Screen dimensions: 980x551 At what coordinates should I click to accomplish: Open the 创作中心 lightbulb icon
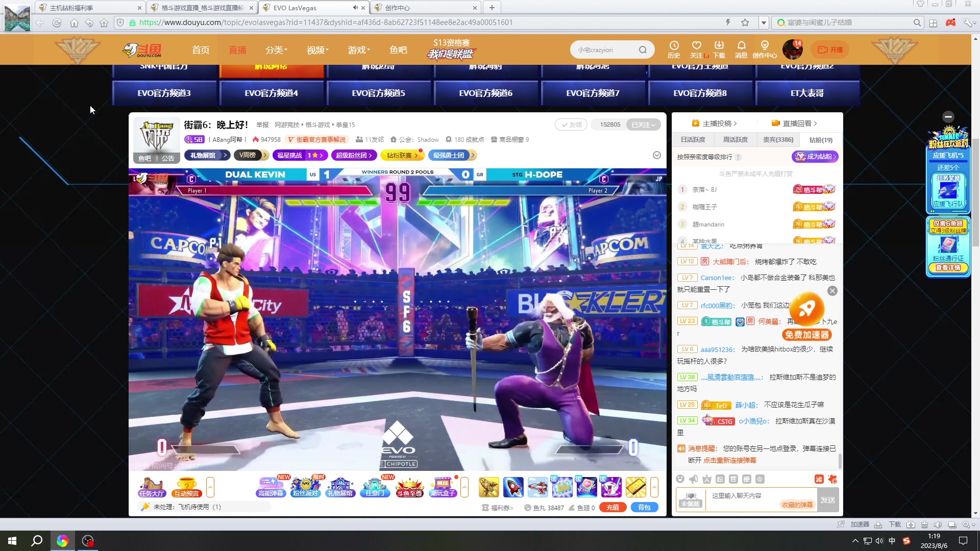coord(765,49)
